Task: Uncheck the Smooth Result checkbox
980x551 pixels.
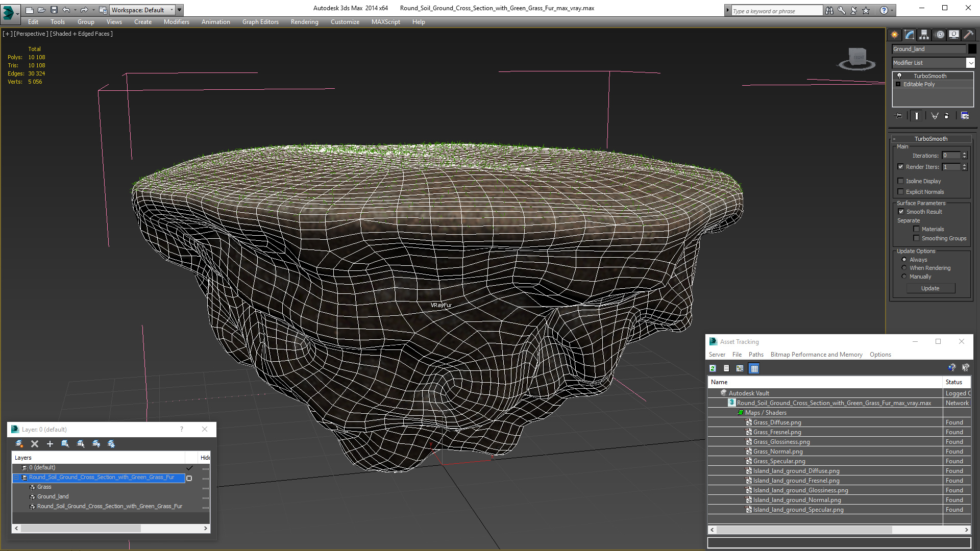Action: pyautogui.click(x=901, y=212)
